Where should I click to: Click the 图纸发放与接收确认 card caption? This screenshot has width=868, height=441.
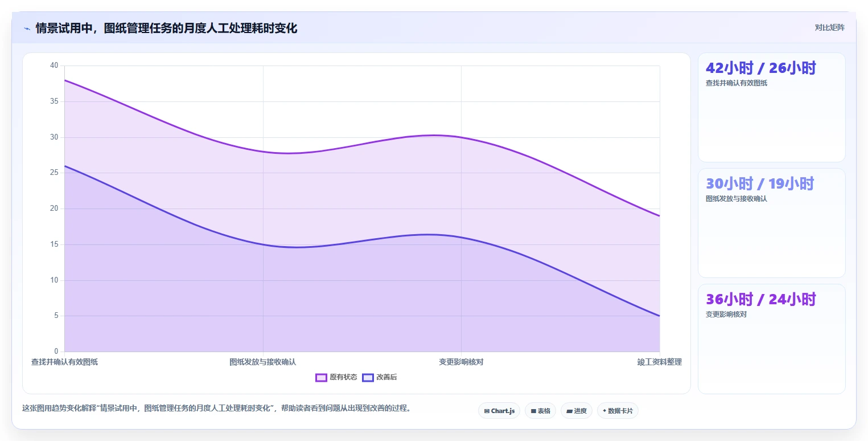(x=737, y=199)
